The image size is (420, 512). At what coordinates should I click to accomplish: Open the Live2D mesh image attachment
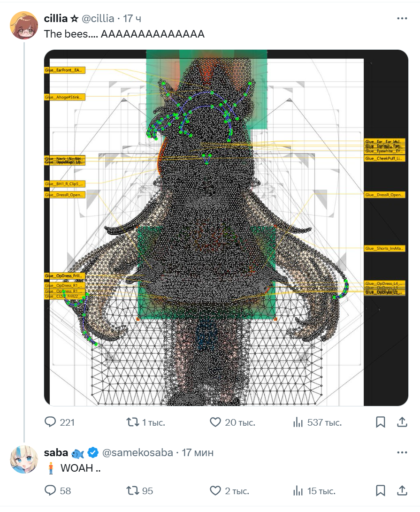(226, 228)
